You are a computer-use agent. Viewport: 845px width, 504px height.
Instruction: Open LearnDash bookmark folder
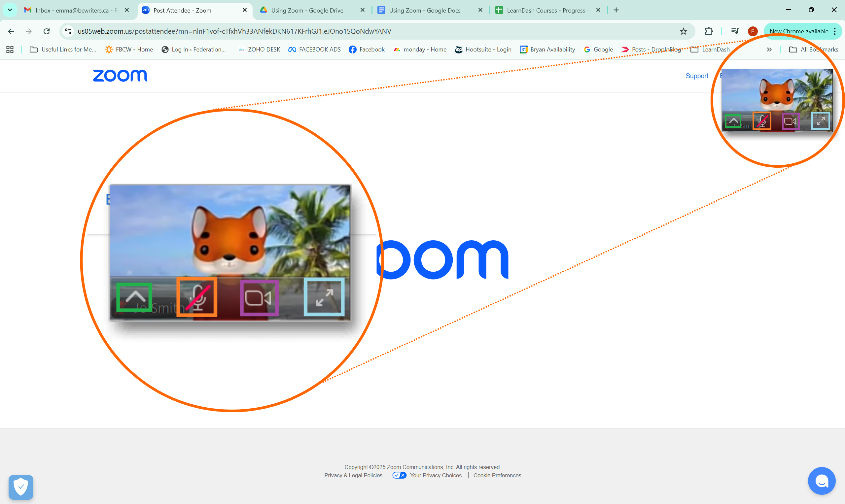[710, 50]
